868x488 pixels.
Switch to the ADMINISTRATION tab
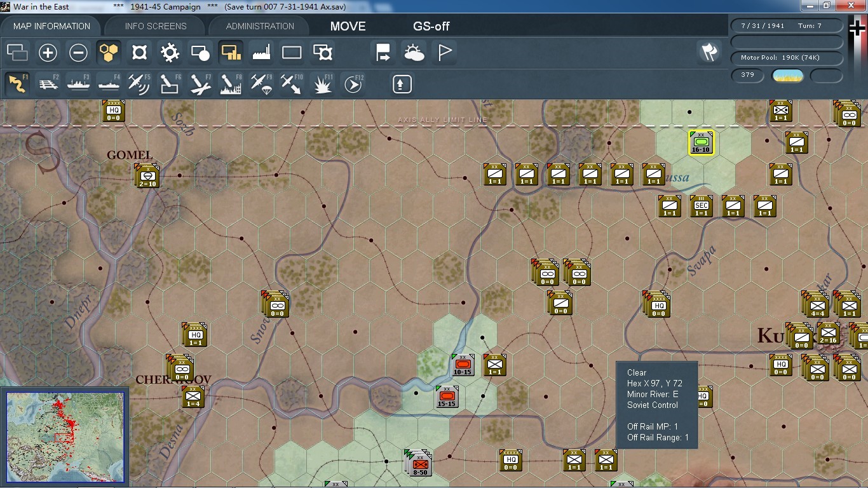[x=260, y=26]
